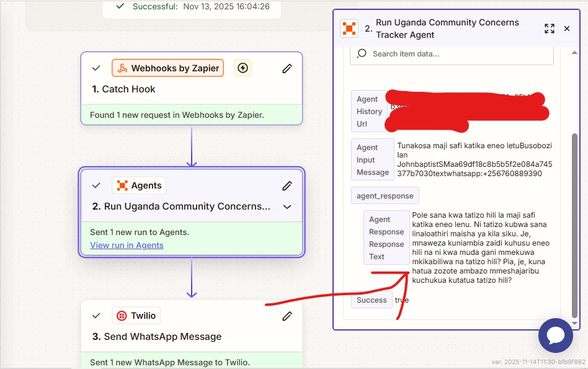Click the panel scrollbar down arrow
The image size is (588, 369).
[x=574, y=323]
